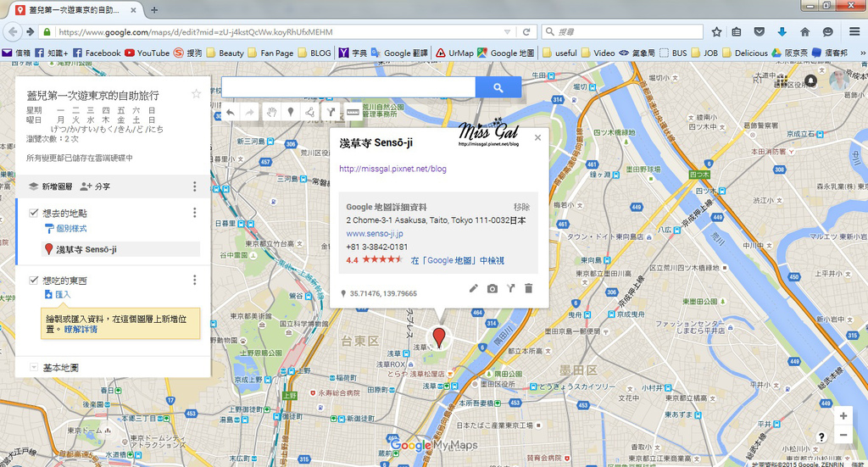Select 淺草寺 Sensō-ji item in layer list
868x467 pixels.
click(x=120, y=249)
